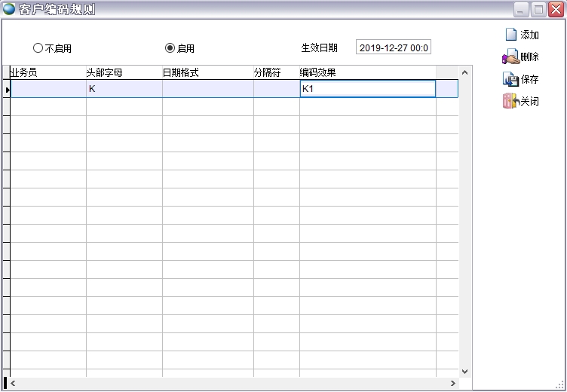The image size is (567, 392).
Task: Click the 关闭 (Close) door icon
Action: point(510,101)
